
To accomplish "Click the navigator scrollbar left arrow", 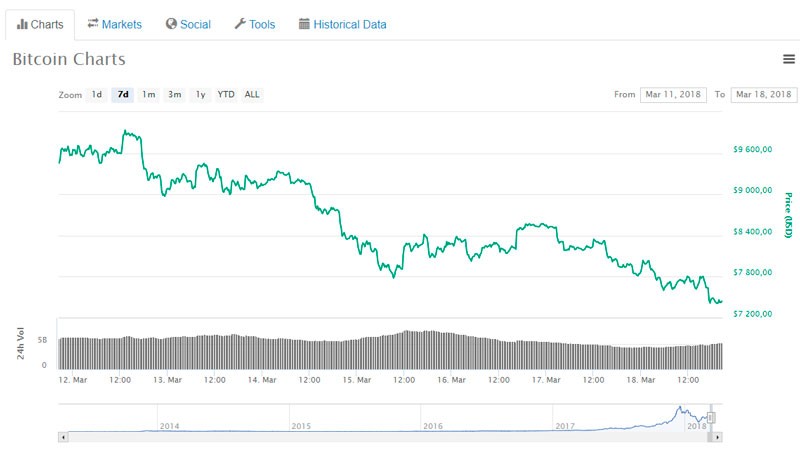I will [63, 437].
